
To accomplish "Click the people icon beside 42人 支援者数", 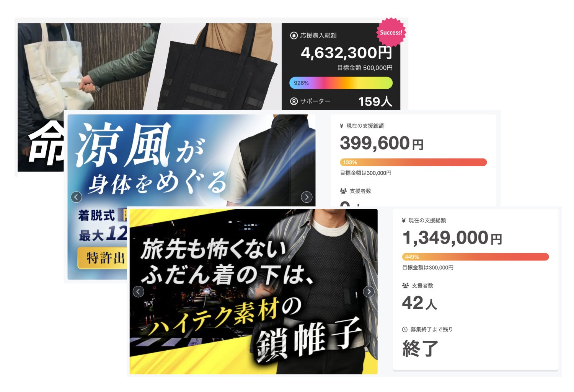I will (x=405, y=286).
